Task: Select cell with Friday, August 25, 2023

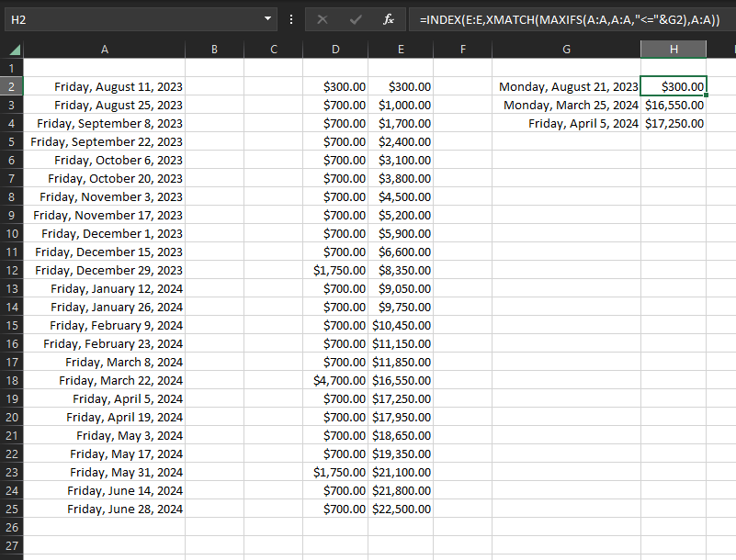Action: point(104,105)
